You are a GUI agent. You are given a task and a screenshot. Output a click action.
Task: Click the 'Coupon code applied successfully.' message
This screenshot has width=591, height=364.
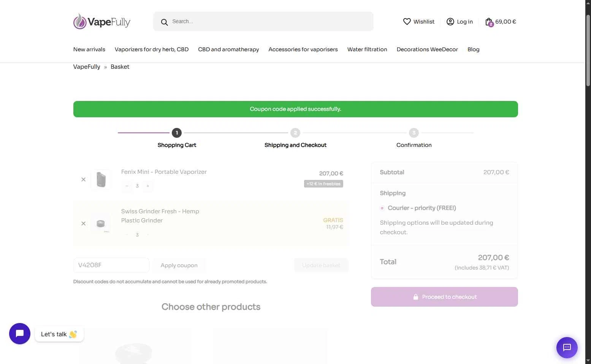pyautogui.click(x=295, y=109)
